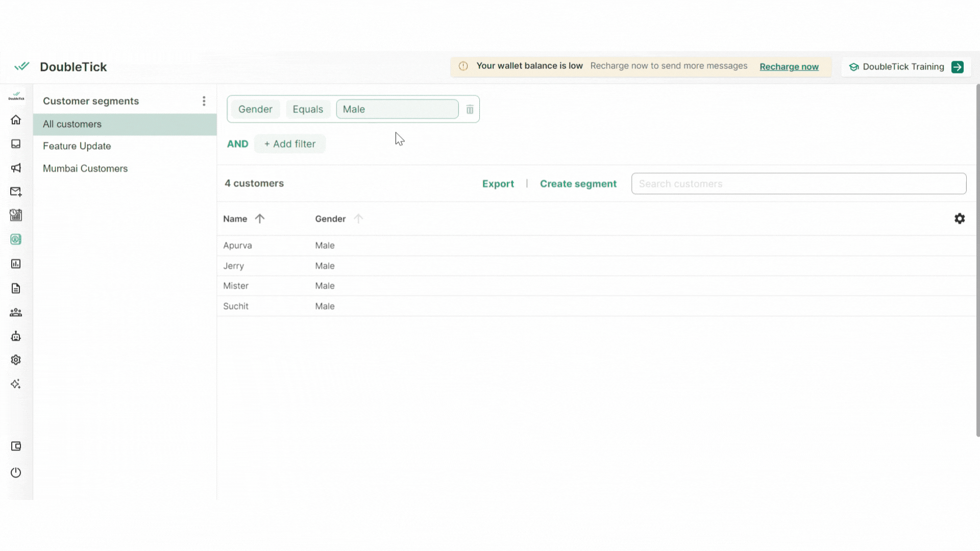
Task: Open the Equals operator dropdown
Action: (x=308, y=109)
